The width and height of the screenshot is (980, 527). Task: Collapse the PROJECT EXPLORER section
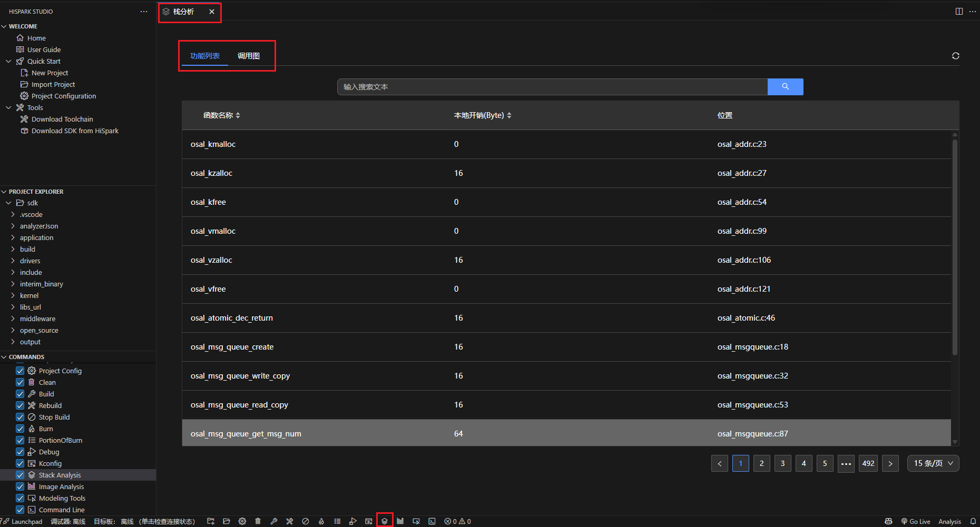point(36,192)
